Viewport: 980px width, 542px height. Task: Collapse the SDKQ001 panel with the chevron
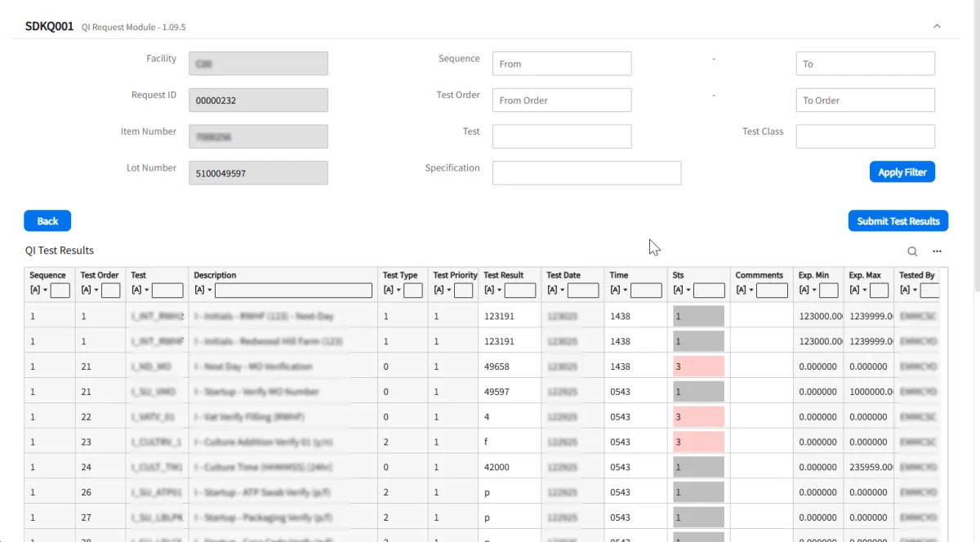point(937,26)
